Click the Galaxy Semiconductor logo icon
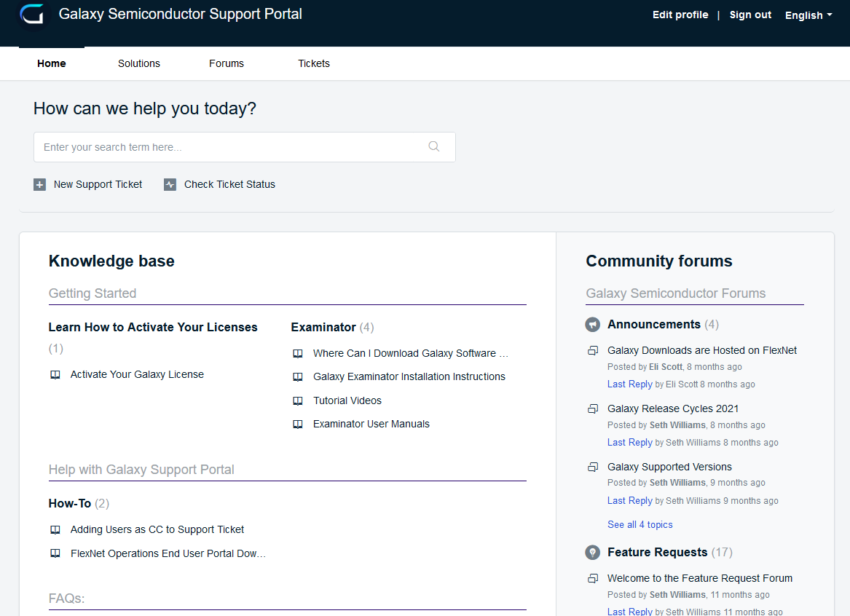This screenshot has width=850, height=616. point(32,14)
